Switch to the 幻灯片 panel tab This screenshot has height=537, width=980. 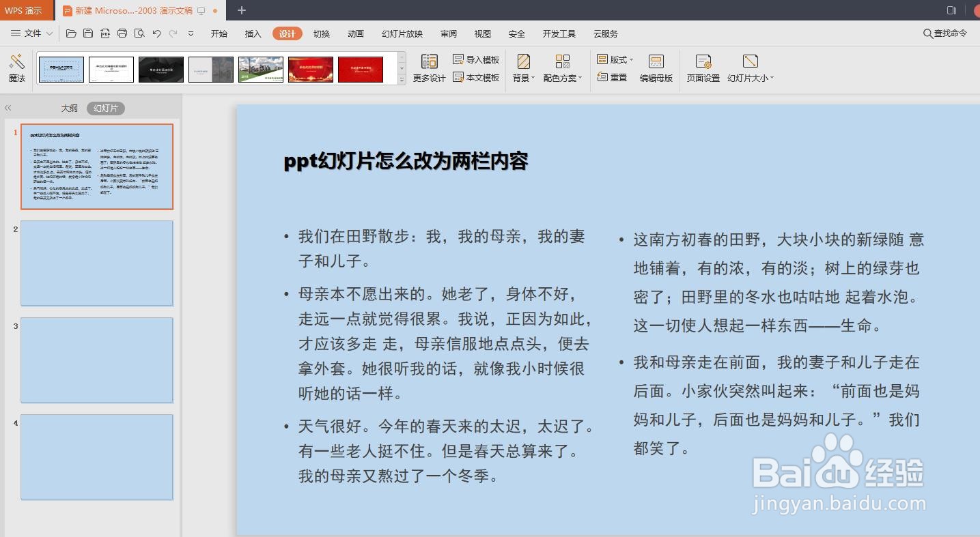point(106,108)
